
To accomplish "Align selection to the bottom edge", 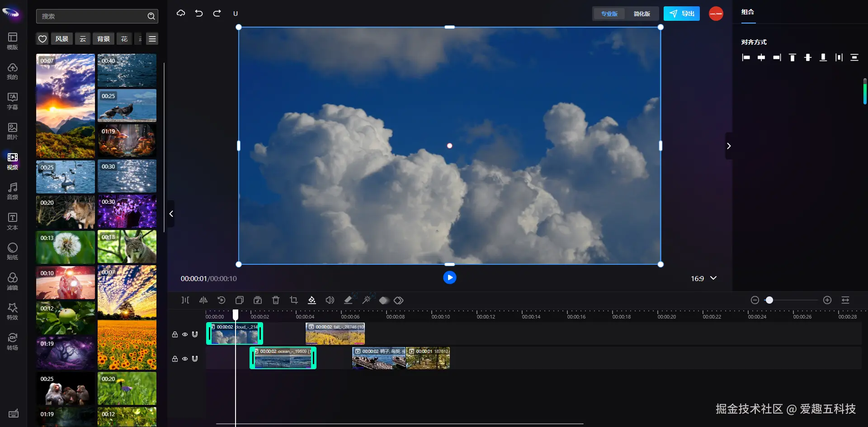I will click(x=823, y=57).
